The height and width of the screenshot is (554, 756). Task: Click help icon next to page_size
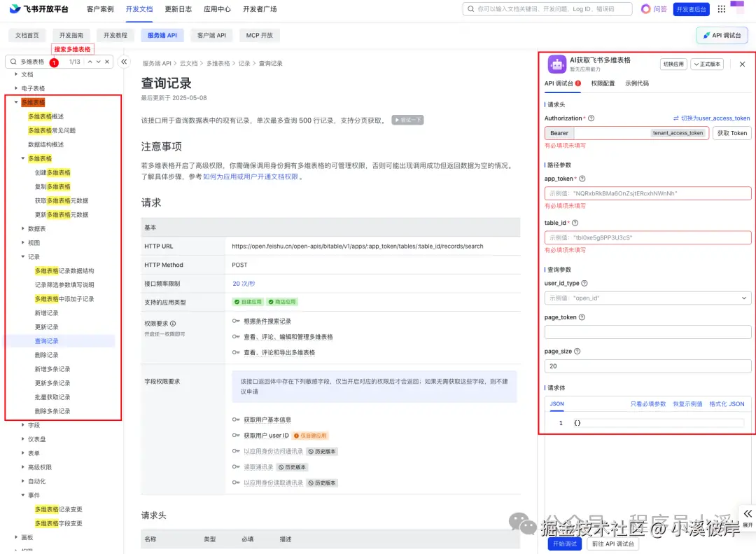pyautogui.click(x=577, y=352)
